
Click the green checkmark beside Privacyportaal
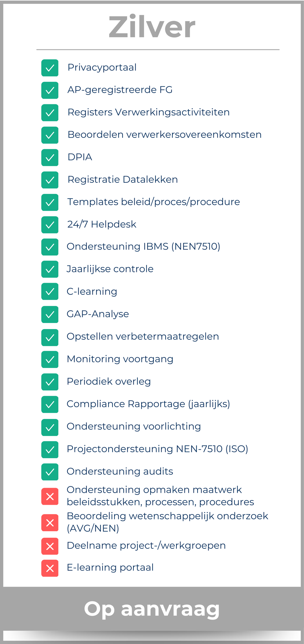[x=50, y=68]
